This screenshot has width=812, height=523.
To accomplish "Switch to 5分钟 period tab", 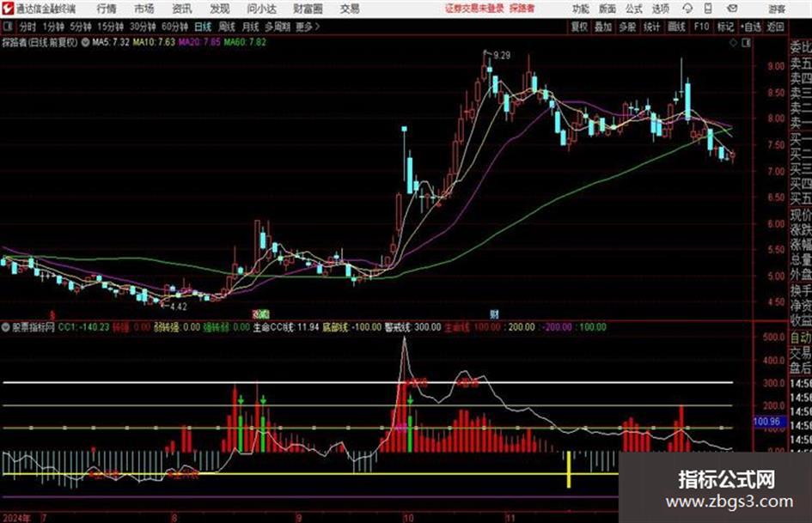I will coord(80,27).
